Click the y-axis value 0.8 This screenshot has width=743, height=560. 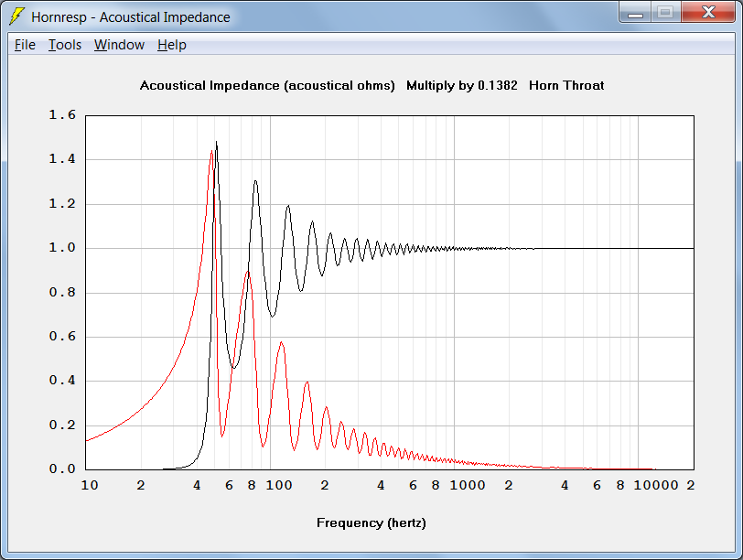click(x=62, y=292)
